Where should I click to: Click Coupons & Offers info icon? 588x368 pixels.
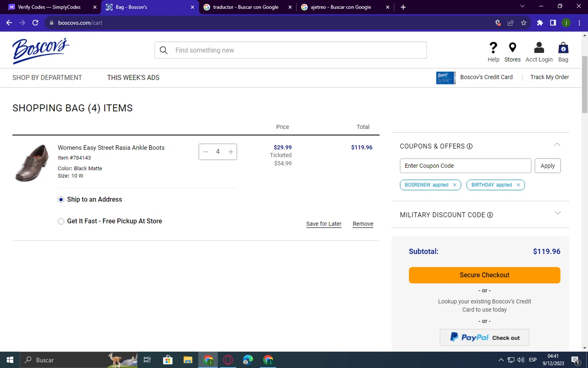[x=470, y=146]
